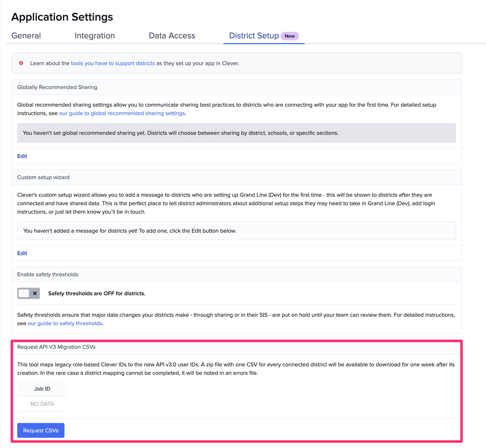
Task: Click the Globally Recommended Sharing section header
Action: pyautogui.click(x=57, y=87)
